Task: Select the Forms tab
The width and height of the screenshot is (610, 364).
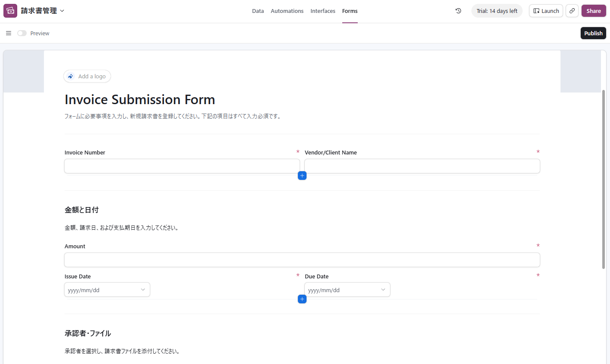Action: (350, 11)
